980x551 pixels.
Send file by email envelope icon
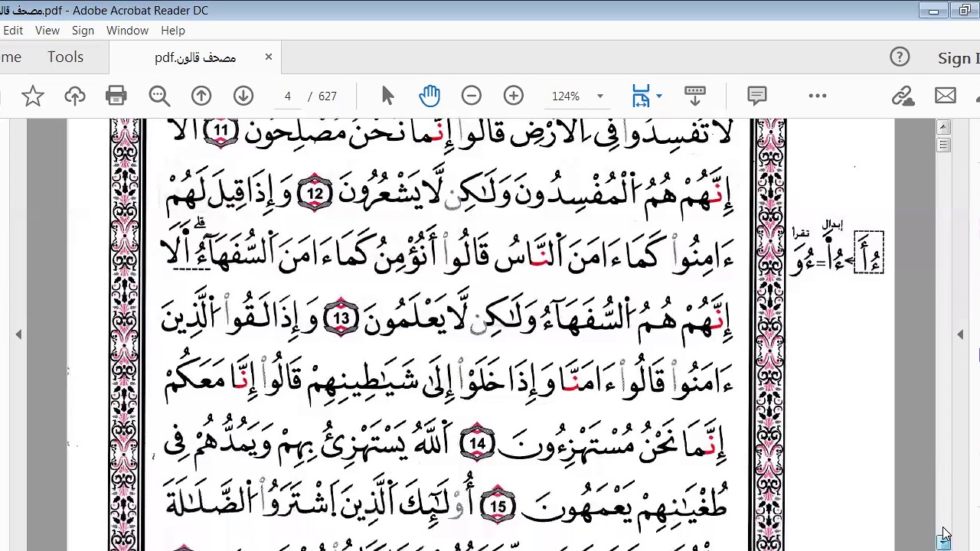(x=946, y=96)
